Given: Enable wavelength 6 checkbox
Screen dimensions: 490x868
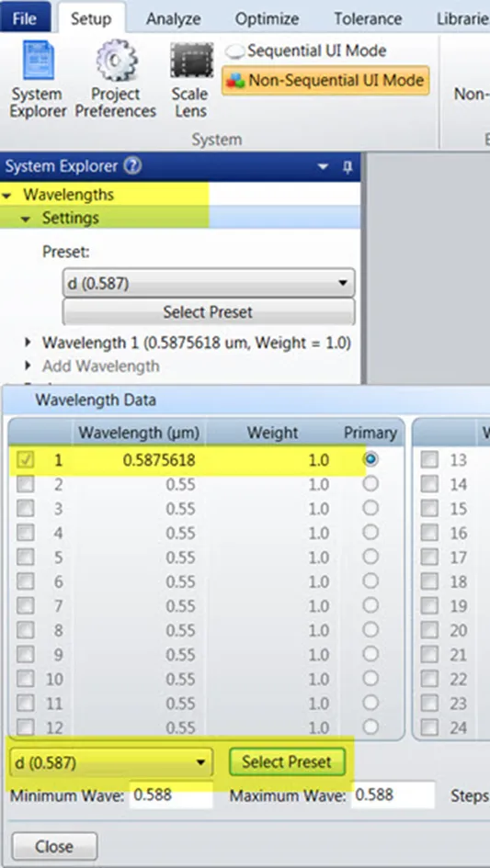Looking at the screenshot, I should click(x=26, y=581).
